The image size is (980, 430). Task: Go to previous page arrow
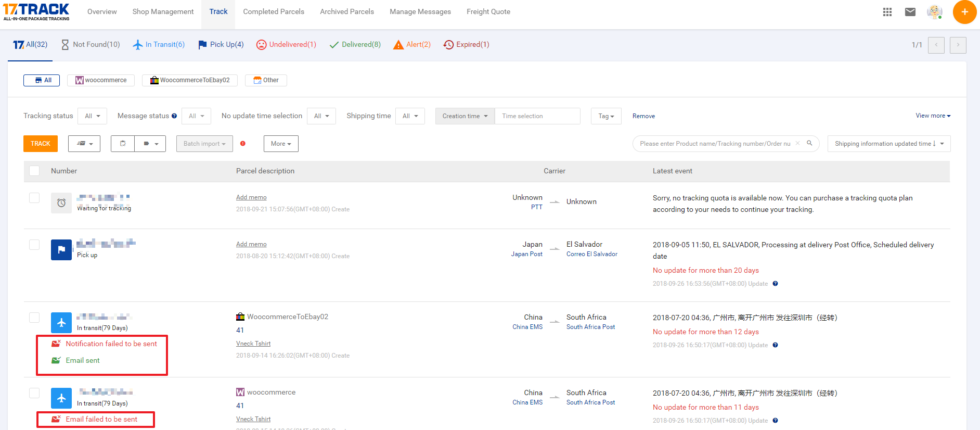tap(936, 45)
